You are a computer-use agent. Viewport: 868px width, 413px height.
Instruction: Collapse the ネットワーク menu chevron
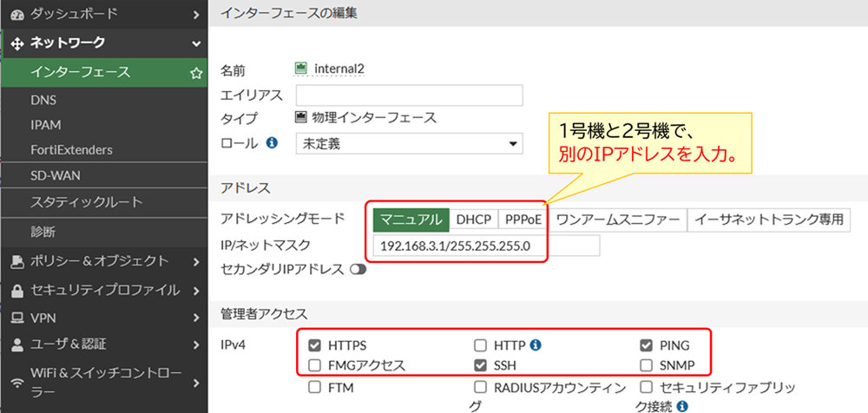(x=196, y=43)
